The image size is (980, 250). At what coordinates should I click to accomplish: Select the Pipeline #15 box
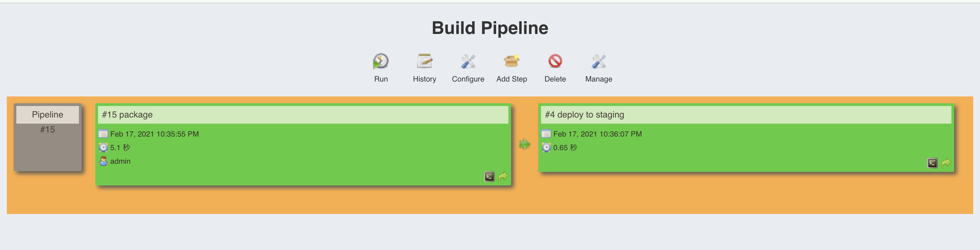pos(48,137)
